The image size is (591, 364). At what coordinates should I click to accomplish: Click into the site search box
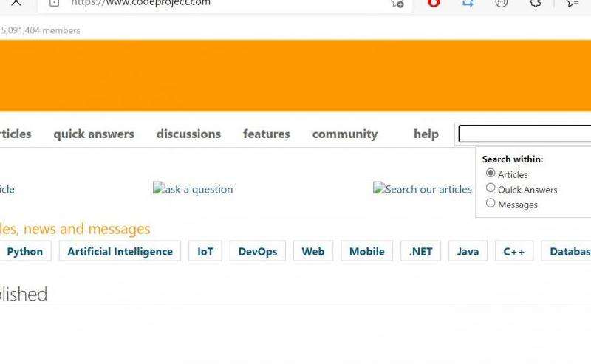[525, 134]
